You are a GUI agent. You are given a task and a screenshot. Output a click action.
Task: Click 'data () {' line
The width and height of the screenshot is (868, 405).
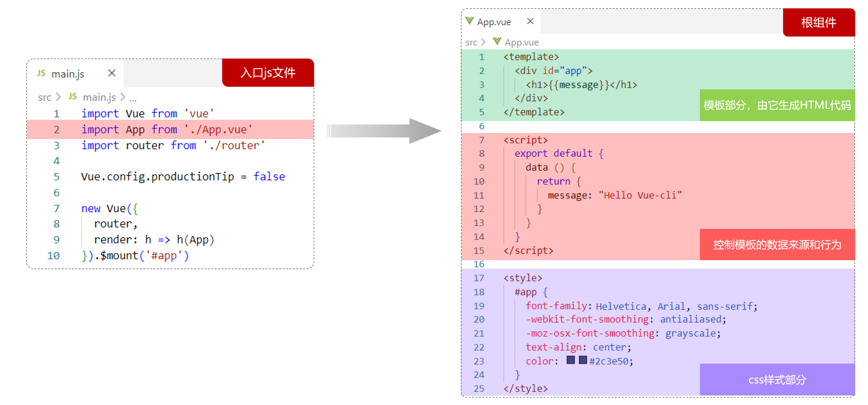tap(551, 167)
